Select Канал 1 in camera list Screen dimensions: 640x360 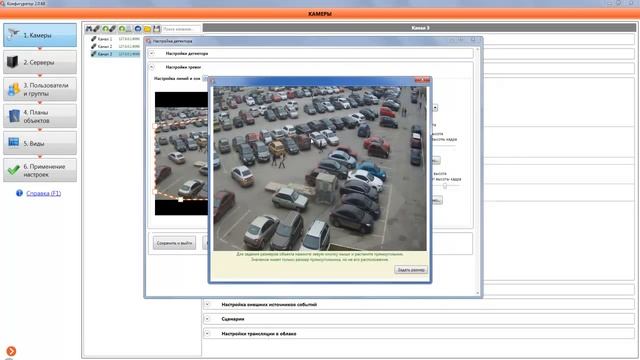(115, 39)
